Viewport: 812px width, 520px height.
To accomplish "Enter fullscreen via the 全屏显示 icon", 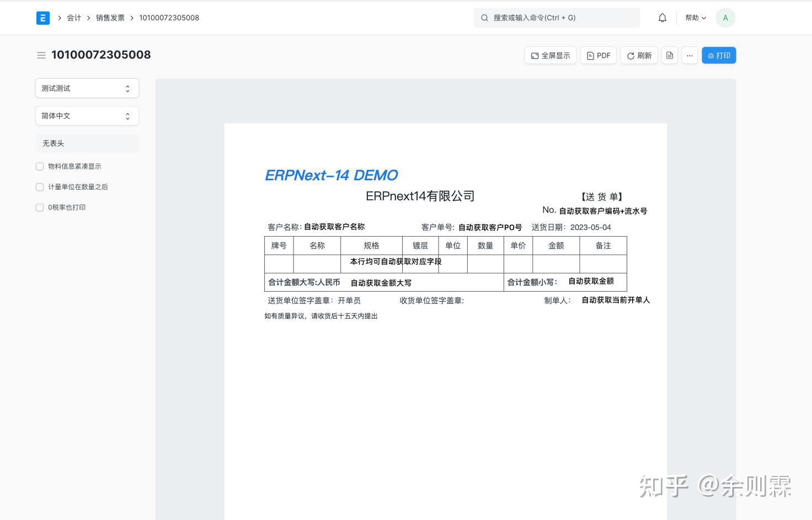I will click(550, 55).
